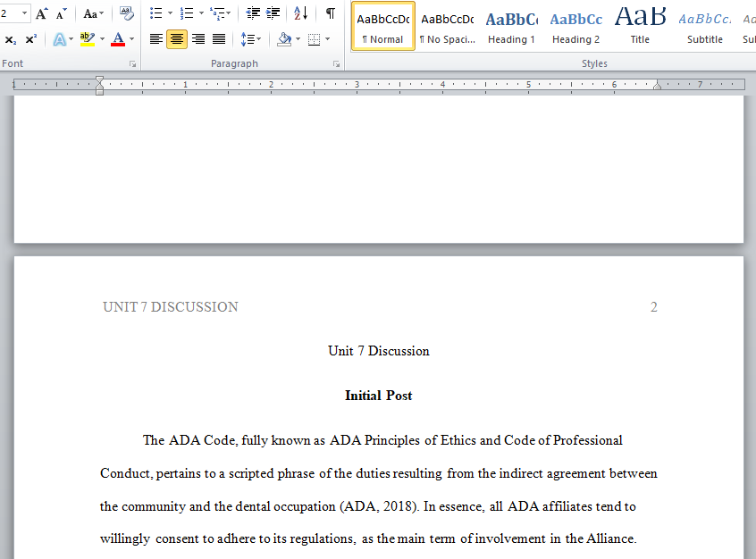Click the Borders icon

tap(314, 39)
